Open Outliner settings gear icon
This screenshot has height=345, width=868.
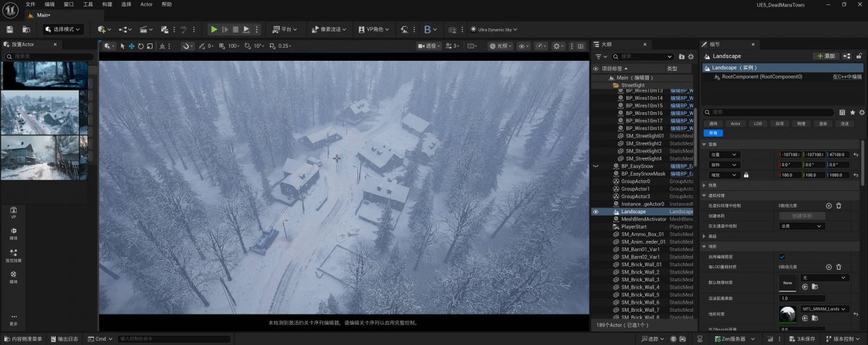(692, 56)
